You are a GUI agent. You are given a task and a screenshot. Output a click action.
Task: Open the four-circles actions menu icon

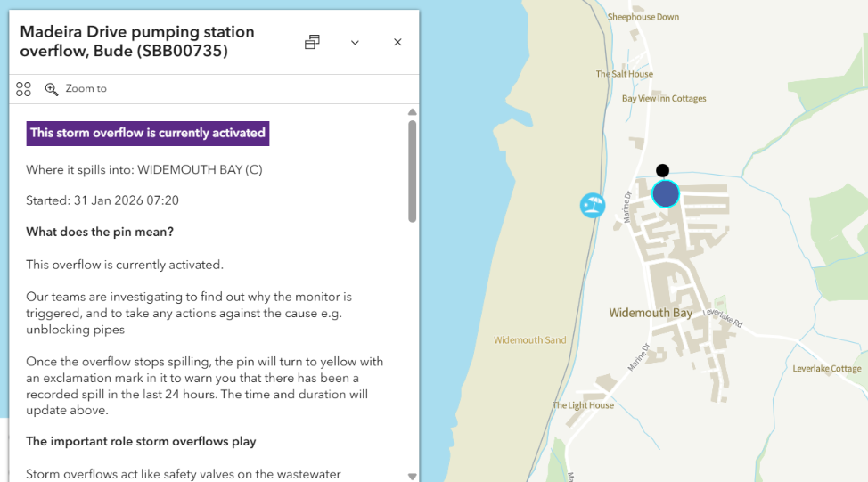click(x=23, y=89)
